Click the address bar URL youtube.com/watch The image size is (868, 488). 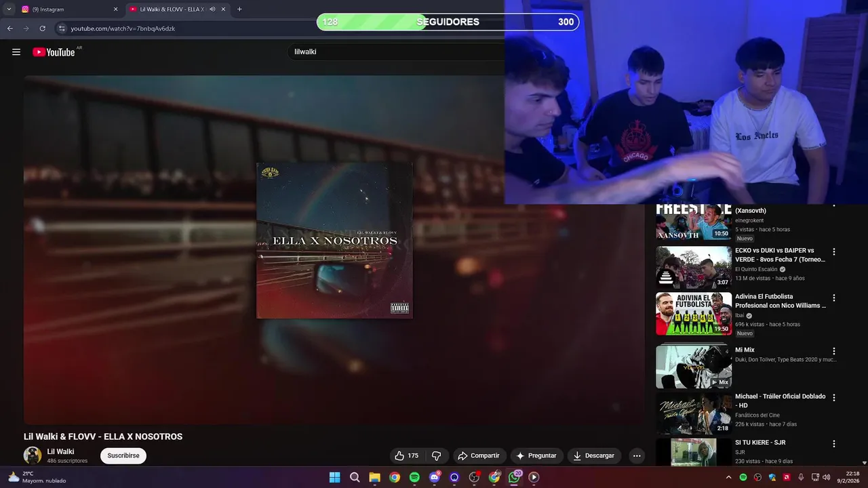tap(123, 28)
